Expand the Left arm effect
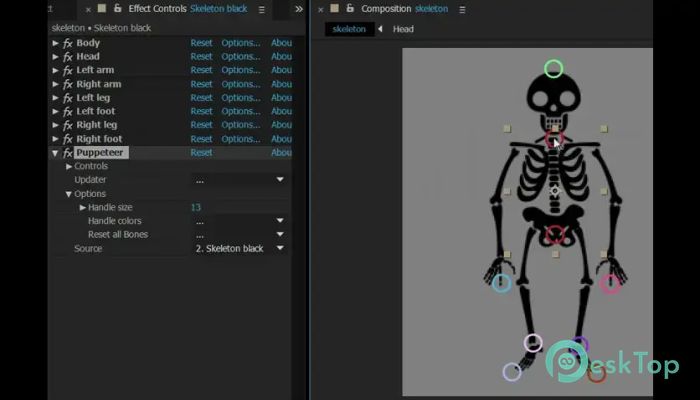 [55, 70]
